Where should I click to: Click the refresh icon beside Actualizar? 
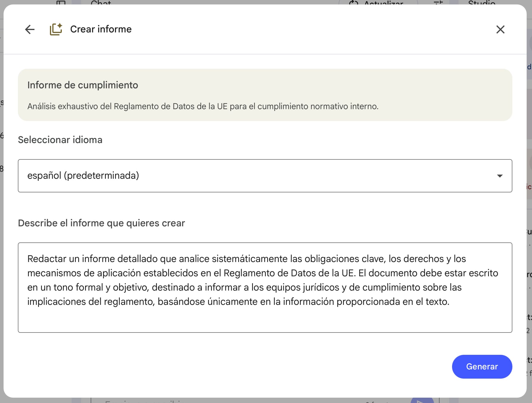click(353, 3)
